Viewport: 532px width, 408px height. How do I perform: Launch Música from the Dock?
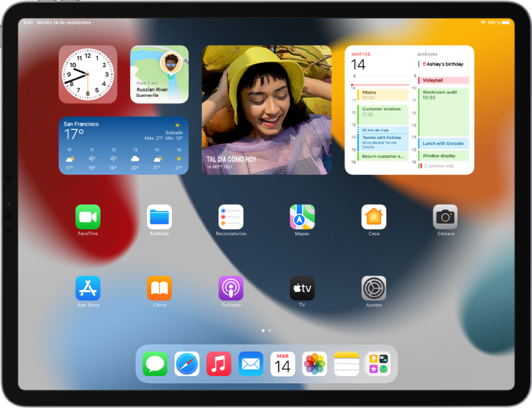(219, 364)
